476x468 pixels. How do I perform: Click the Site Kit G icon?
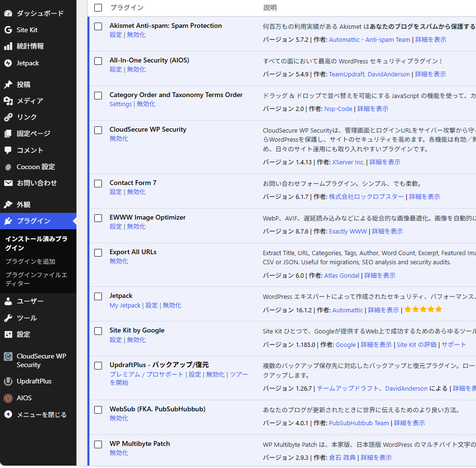pos(8,30)
